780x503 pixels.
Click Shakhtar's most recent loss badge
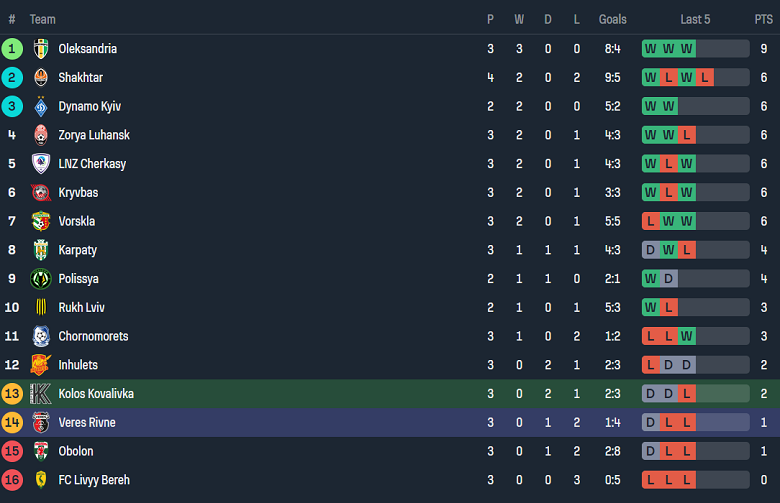tap(705, 78)
